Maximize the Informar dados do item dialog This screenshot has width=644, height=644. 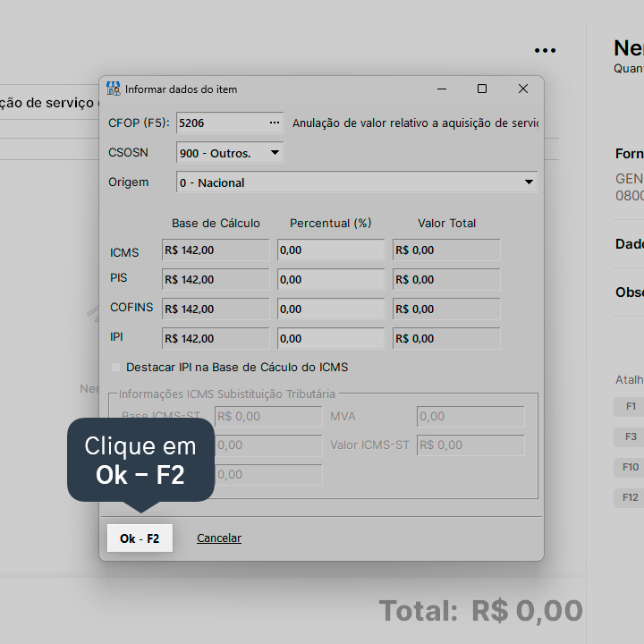(482, 89)
